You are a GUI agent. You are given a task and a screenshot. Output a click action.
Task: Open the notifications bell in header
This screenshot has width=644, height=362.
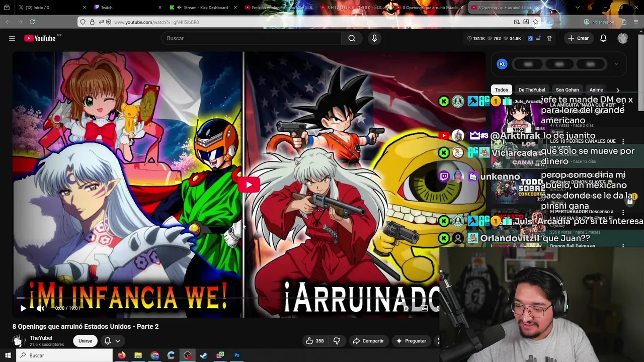coord(603,38)
